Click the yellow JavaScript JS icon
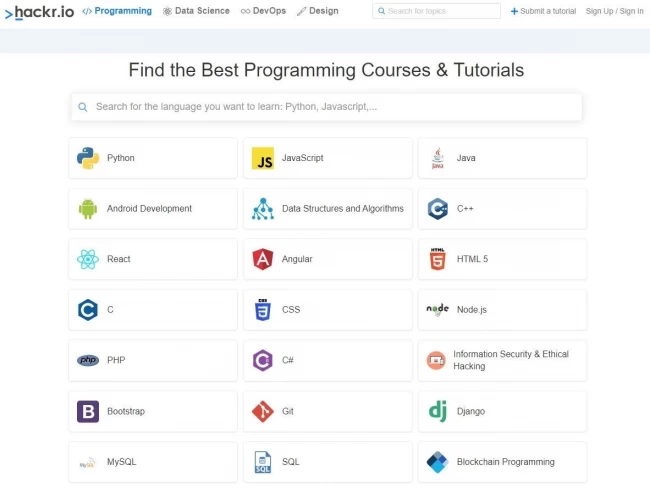The width and height of the screenshot is (650, 488). pyautogui.click(x=263, y=158)
